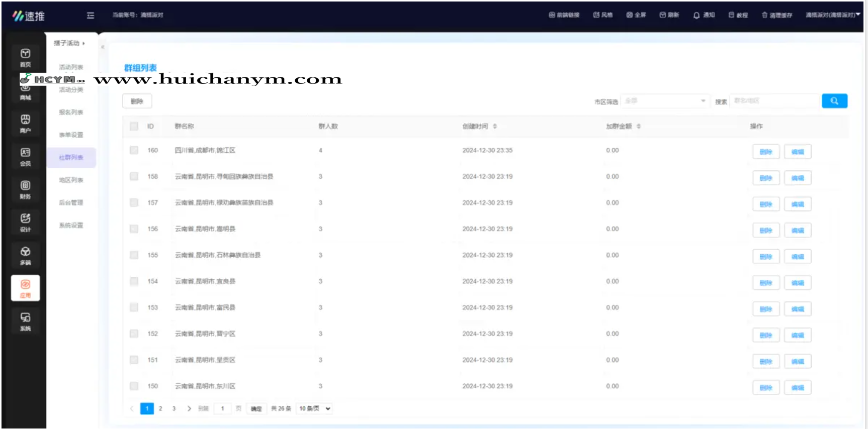The height and width of the screenshot is (429, 868).
Task: Tick the checkbox for row ID 160
Action: (x=134, y=150)
